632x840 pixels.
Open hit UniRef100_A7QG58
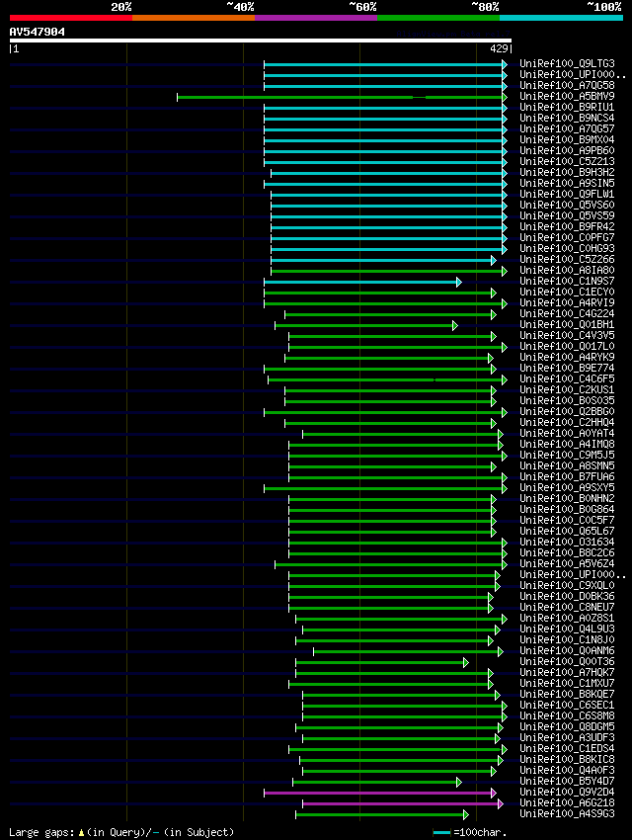pyautogui.click(x=567, y=85)
